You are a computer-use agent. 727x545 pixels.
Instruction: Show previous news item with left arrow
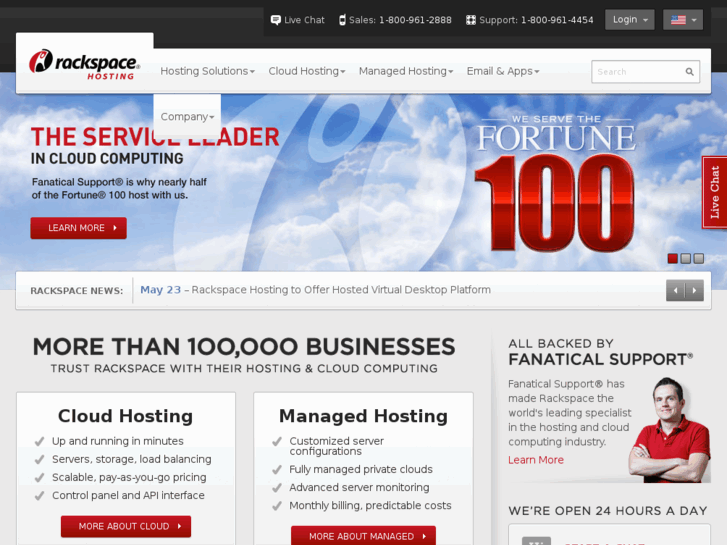coord(676,291)
